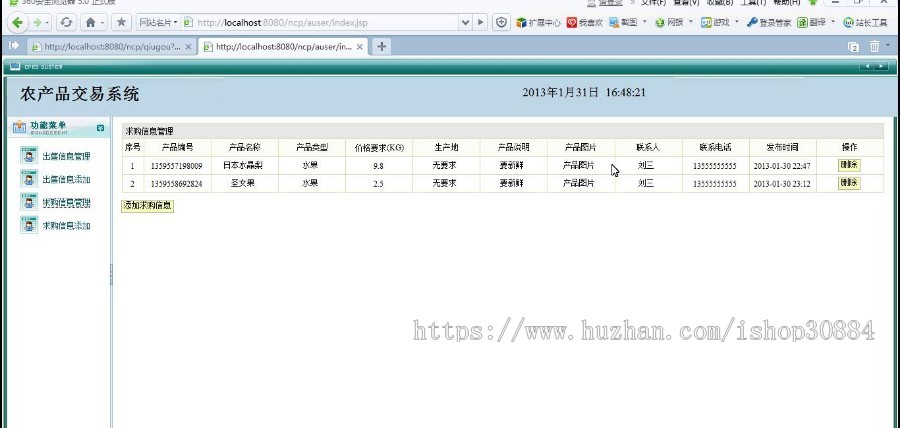Launch the 截图 screenshot tool

tap(623, 23)
